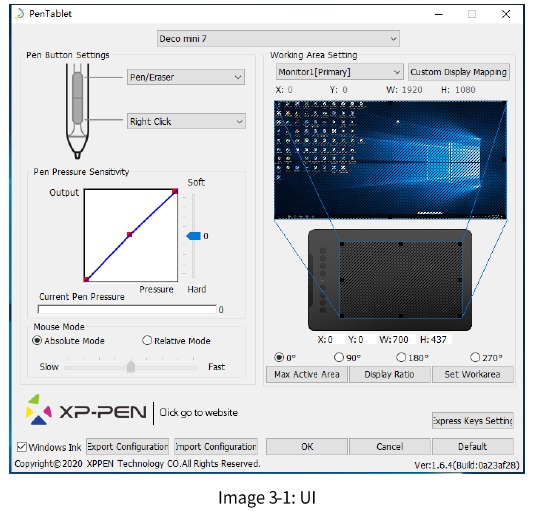Choose 270° rotation option
This screenshot has width=546, height=516.
(x=475, y=357)
